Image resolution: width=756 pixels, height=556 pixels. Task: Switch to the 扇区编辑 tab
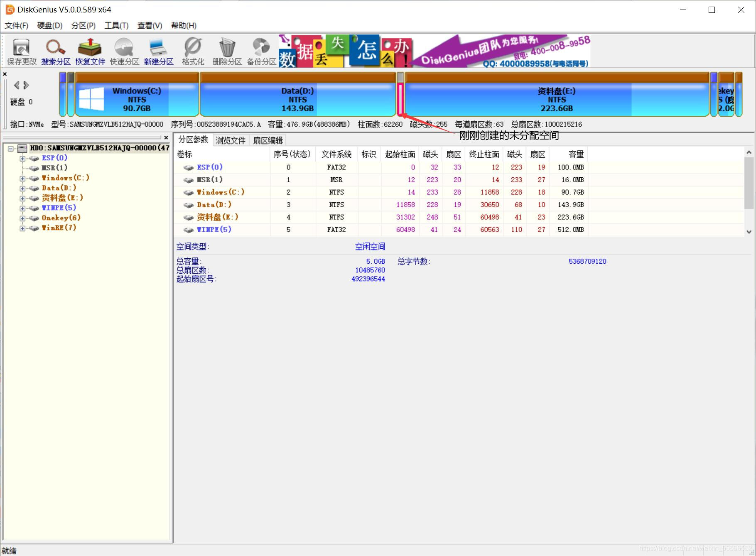click(x=268, y=140)
